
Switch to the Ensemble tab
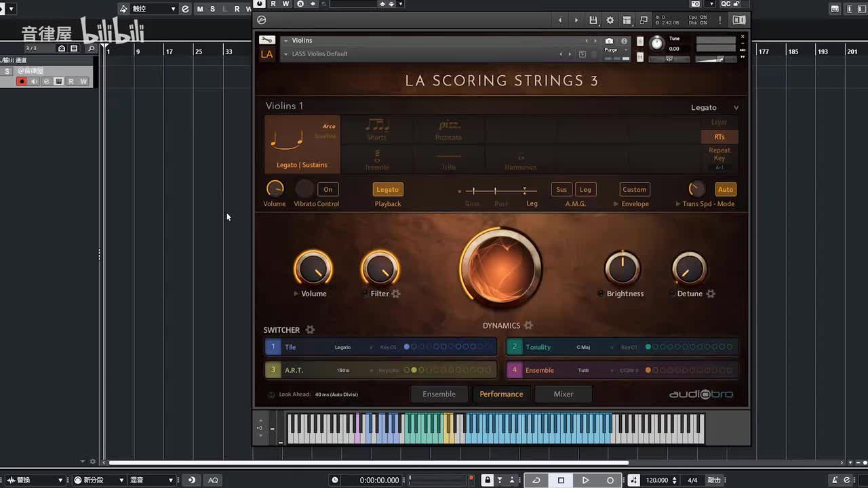[439, 394]
